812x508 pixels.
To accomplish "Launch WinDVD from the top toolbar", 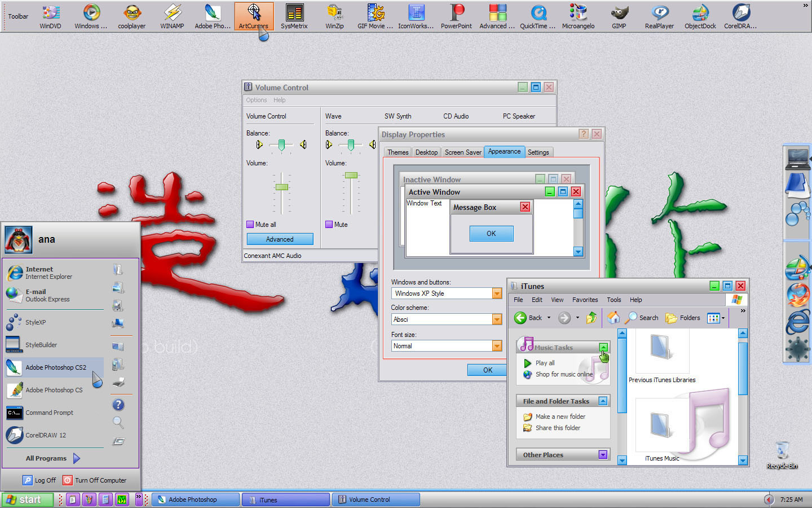I will pos(50,16).
